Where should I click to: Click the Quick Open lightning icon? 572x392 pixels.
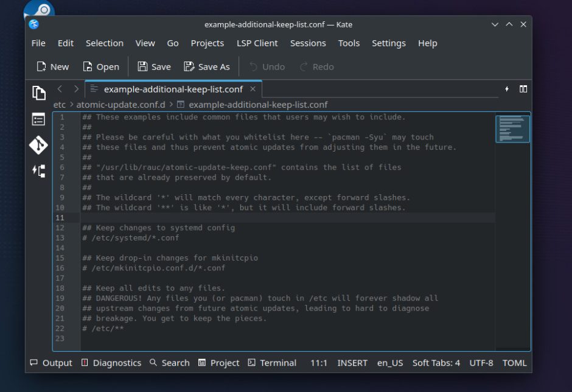click(507, 89)
